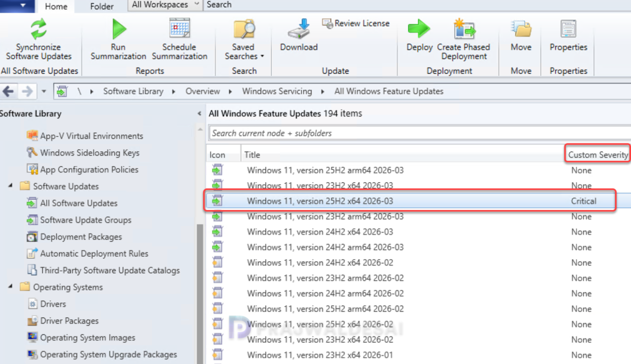This screenshot has height=364, width=631.
Task: Collapse the Operating Systems folder
Action: (11, 286)
